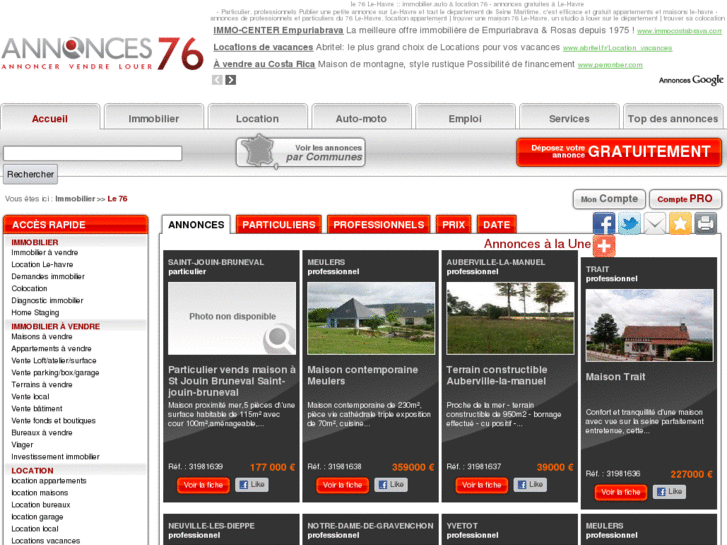
Task: View the Auberville-la-Manuel listing sheet
Action: 482,485
